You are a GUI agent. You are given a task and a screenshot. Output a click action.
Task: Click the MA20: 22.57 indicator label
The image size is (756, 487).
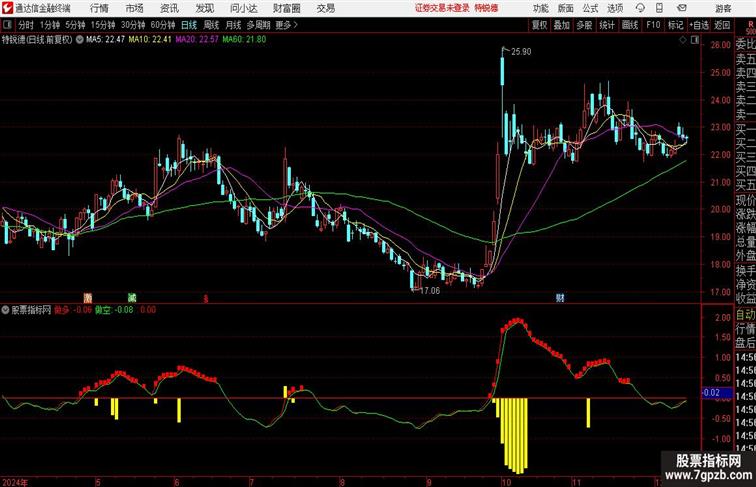pyautogui.click(x=197, y=40)
